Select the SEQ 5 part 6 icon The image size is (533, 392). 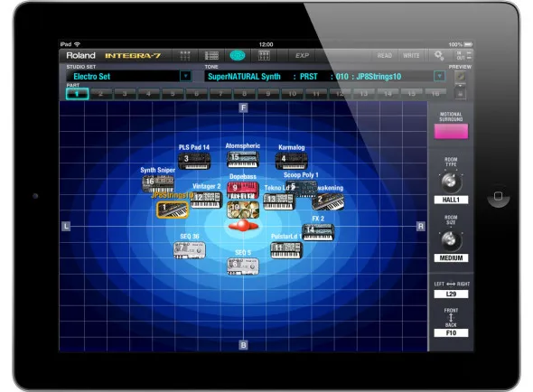(243, 266)
